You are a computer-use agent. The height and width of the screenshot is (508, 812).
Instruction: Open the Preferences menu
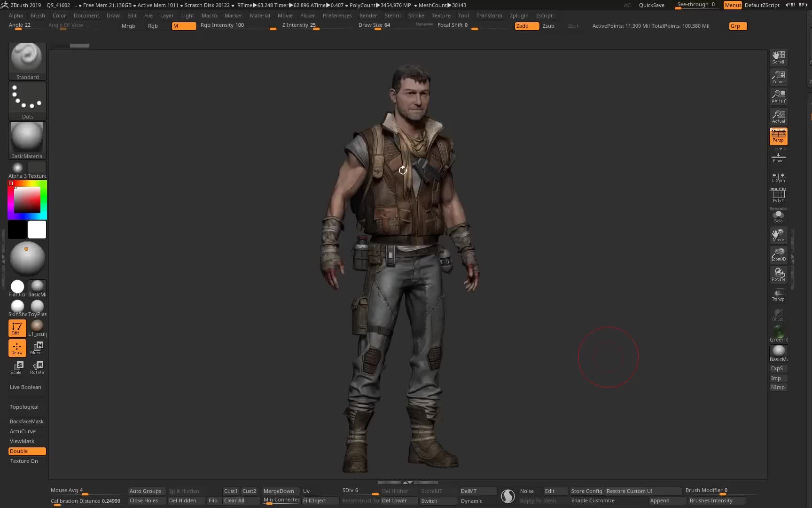click(337, 16)
